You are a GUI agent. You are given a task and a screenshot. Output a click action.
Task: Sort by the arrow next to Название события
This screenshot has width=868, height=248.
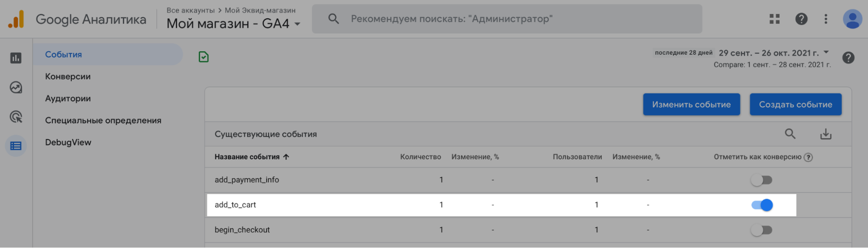[x=286, y=157]
